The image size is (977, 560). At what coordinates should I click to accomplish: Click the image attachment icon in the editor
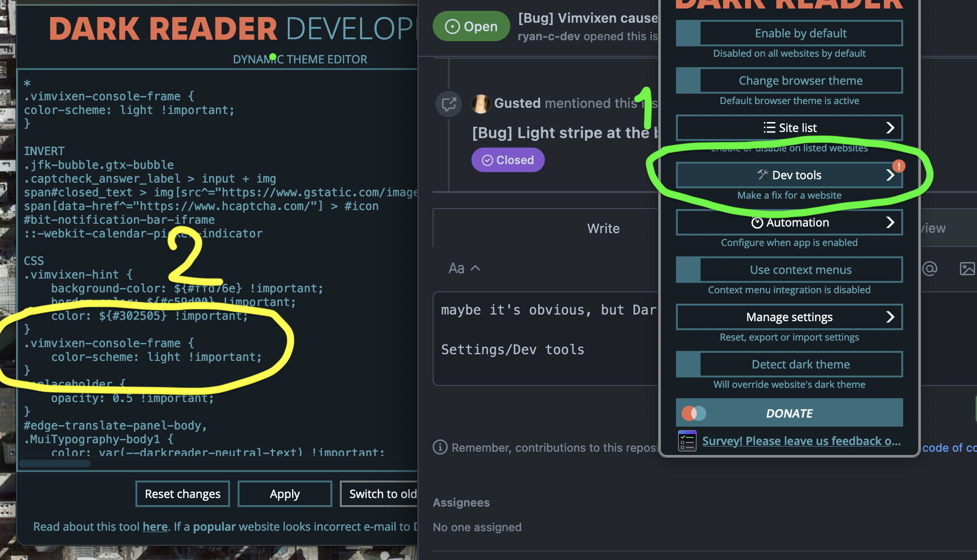click(x=968, y=268)
